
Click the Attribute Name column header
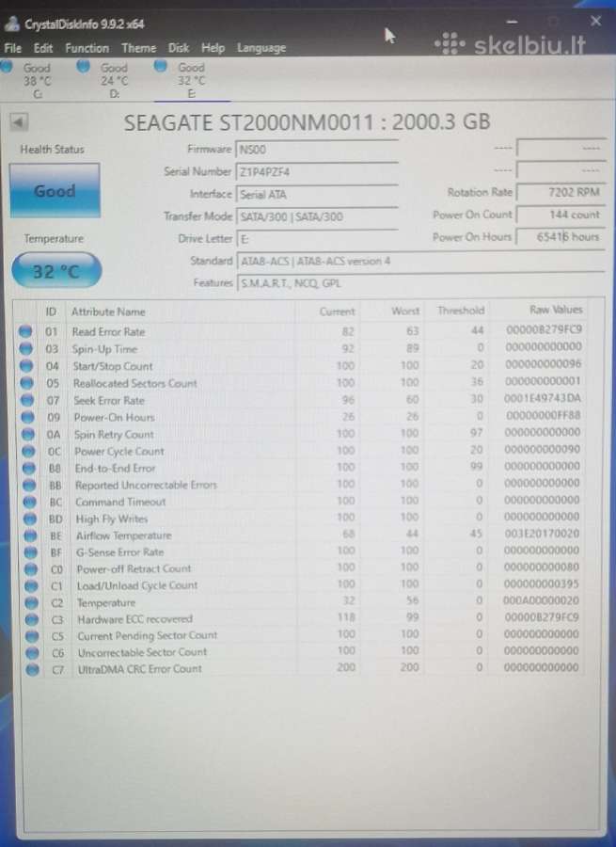click(108, 312)
